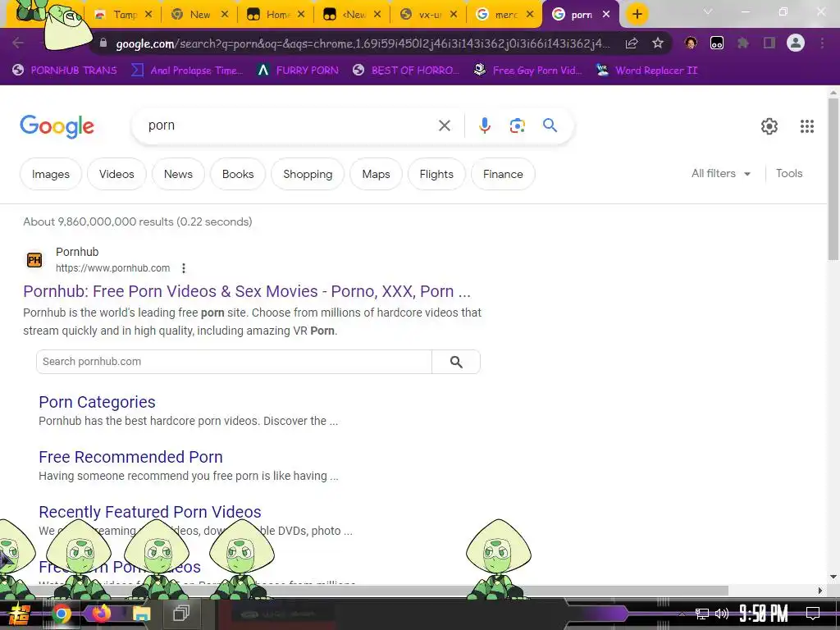Filter results by Images
The image size is (840, 630).
pos(50,174)
